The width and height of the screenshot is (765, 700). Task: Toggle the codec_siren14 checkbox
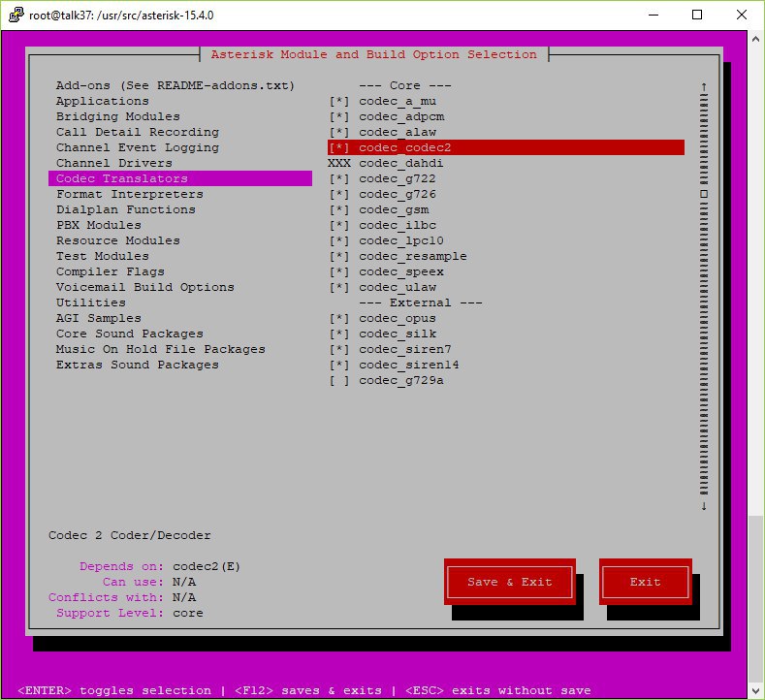339,365
